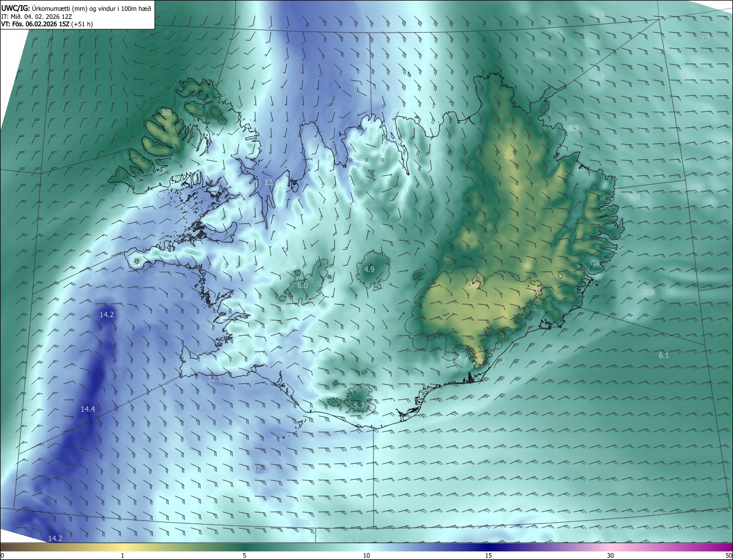This screenshot has height=560, width=733.
Task: Click the 14.2 label just above 14.4
Action: click(x=107, y=314)
